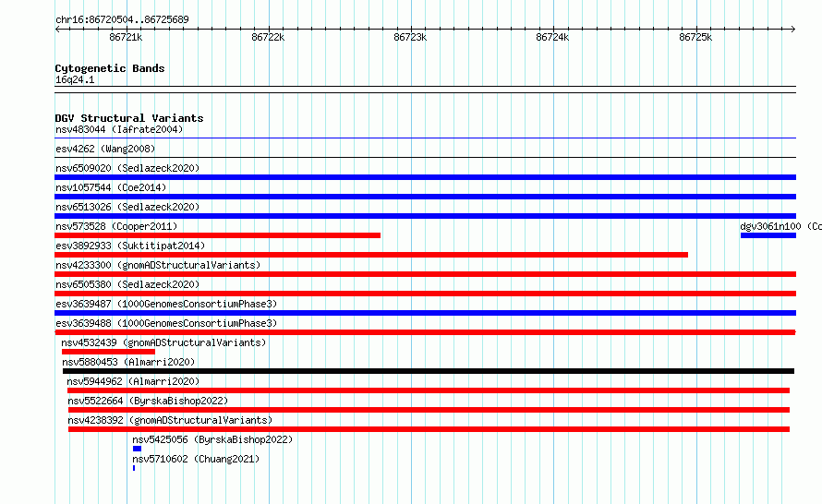Open variant esv4262 (Wang2008) label
This screenshot has height=504, width=822.
(x=105, y=149)
